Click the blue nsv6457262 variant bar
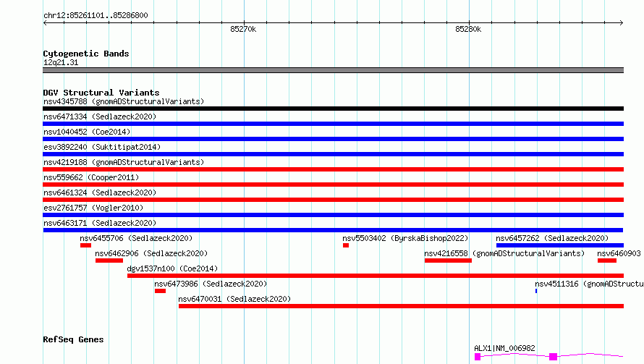This screenshot has height=364, width=644. (560, 245)
